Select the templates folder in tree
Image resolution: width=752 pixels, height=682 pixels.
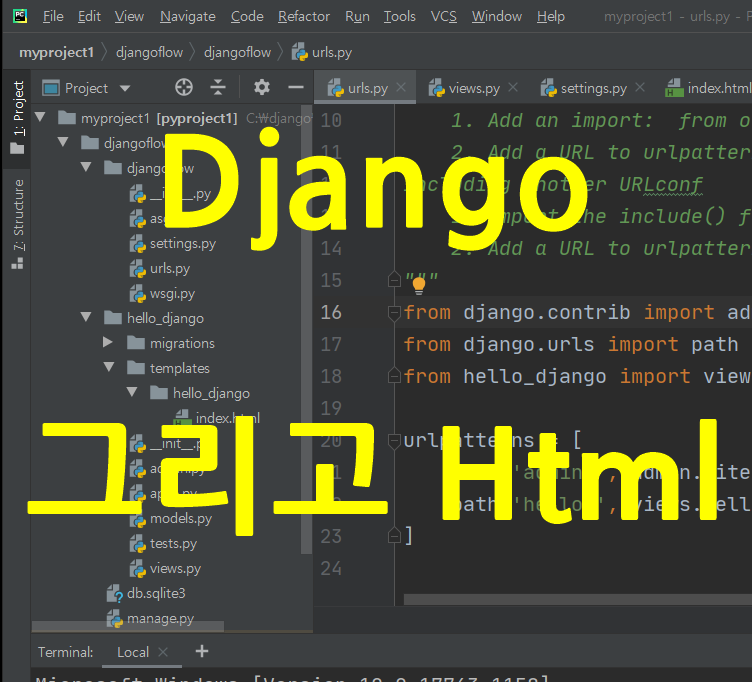click(x=180, y=368)
